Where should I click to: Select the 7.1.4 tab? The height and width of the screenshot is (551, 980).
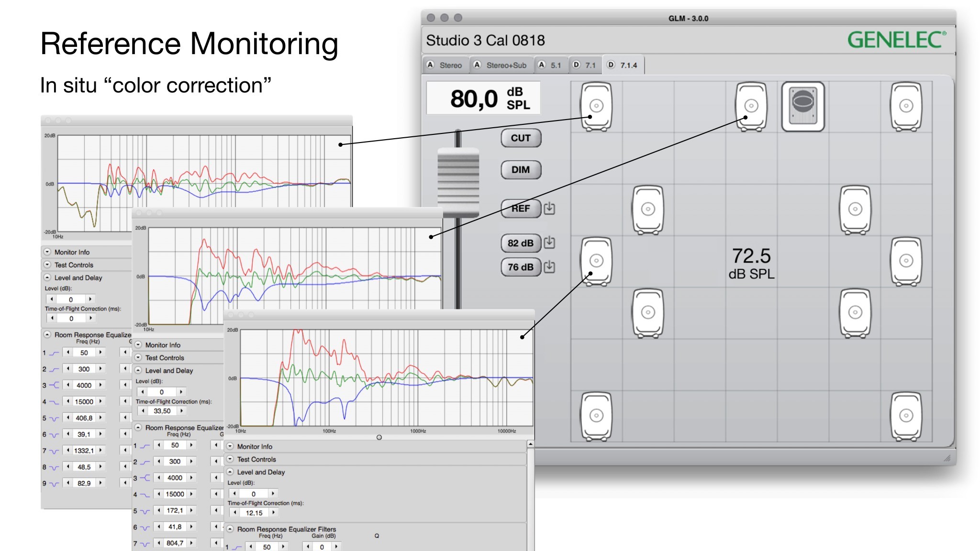[x=623, y=65]
